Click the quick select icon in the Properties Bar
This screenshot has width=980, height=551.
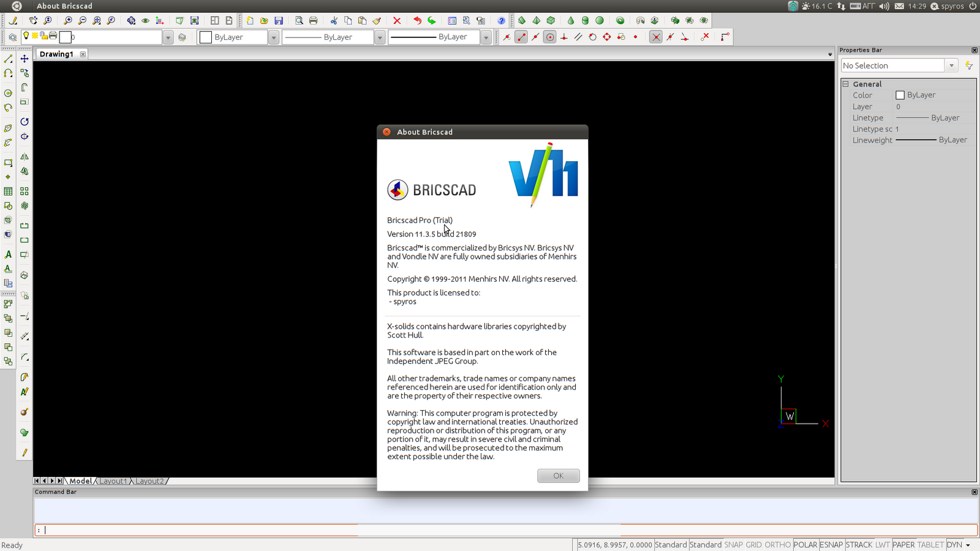point(969,66)
